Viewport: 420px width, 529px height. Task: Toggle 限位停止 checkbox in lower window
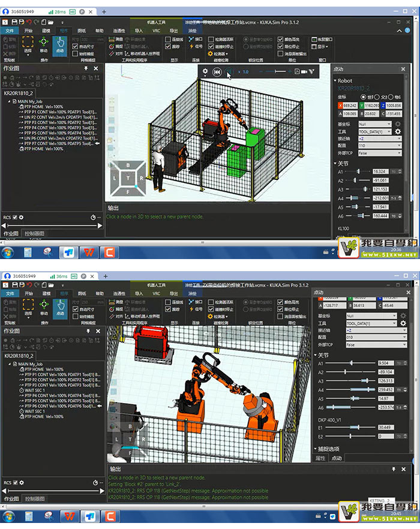(x=280, y=309)
